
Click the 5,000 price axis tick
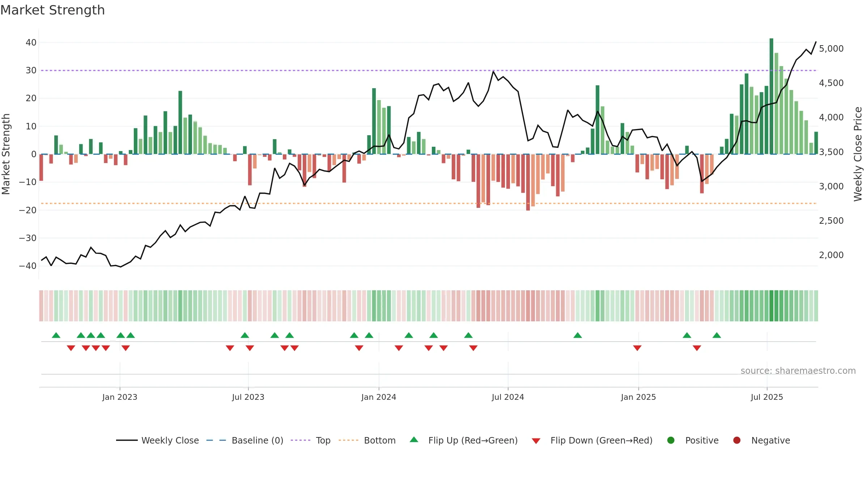[x=831, y=48]
